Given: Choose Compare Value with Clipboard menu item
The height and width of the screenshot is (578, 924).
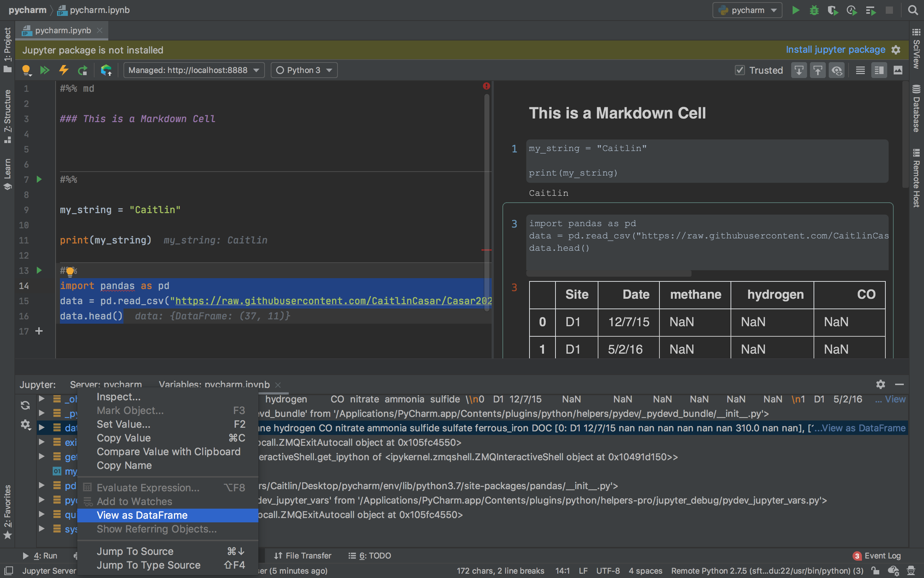Looking at the screenshot, I should click(167, 452).
